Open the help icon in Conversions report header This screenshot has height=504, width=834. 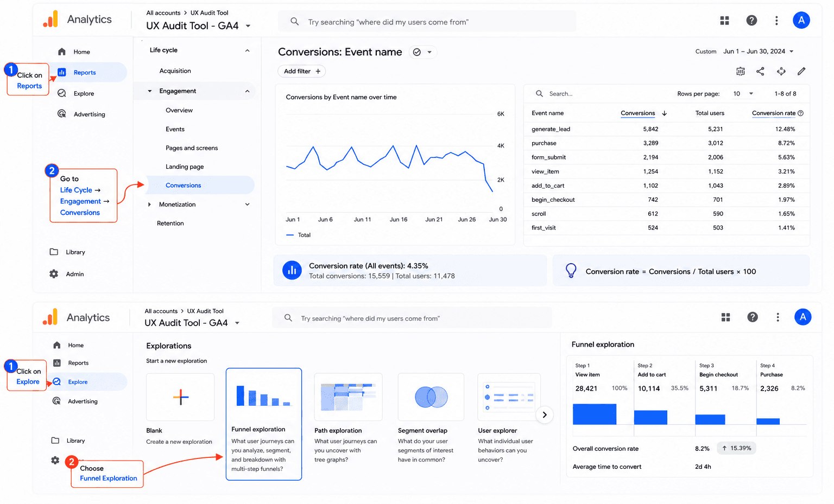pyautogui.click(x=751, y=20)
